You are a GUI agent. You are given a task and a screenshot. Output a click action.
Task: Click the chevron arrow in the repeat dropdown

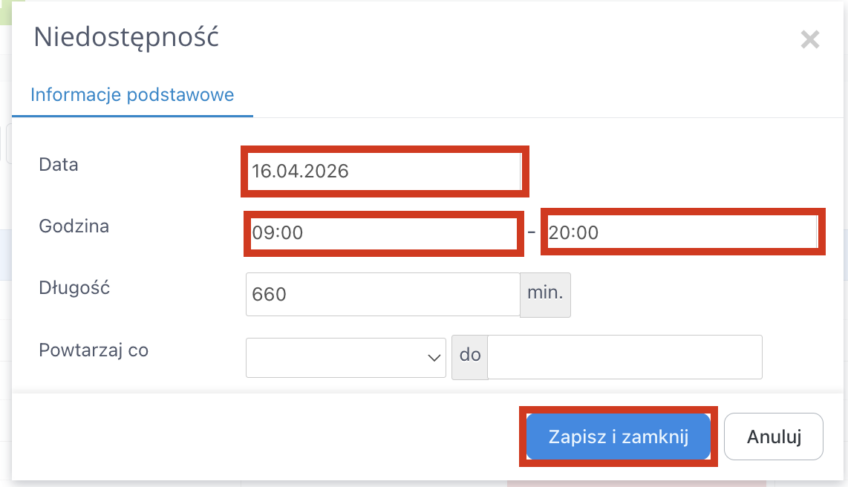coord(435,357)
